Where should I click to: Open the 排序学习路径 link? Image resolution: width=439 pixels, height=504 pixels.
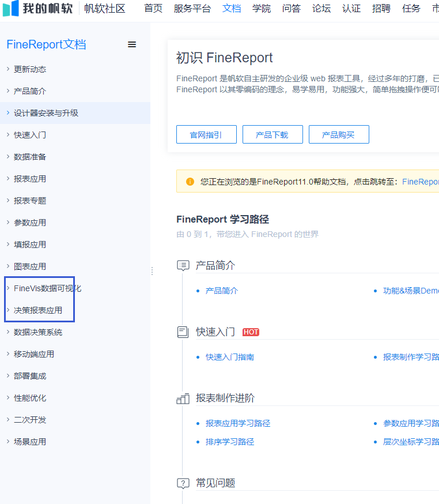click(x=230, y=442)
